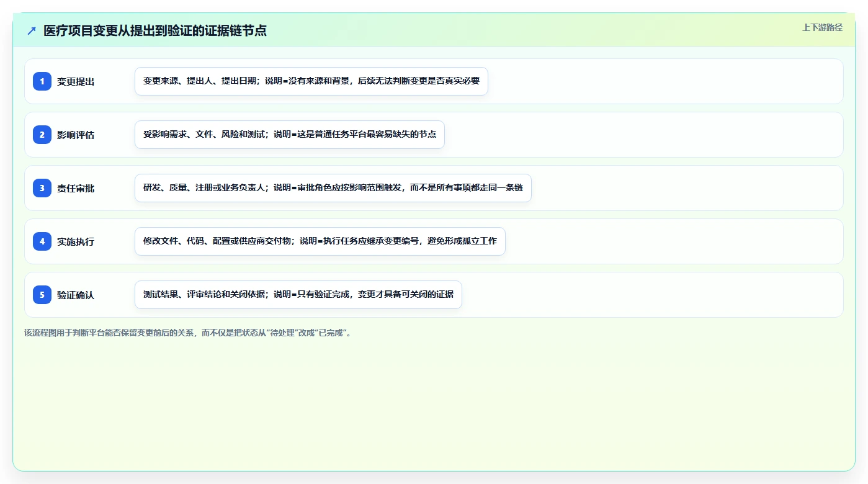
Task: Click the arrow icon beside the title
Action: (x=32, y=30)
